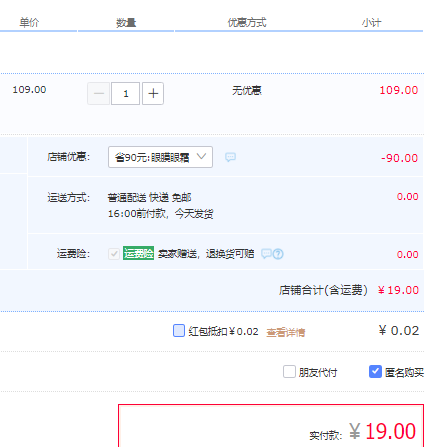This screenshot has height=447, width=439.
Task: Open the 省90元:眼膜眼霜 discount dropdown
Action: tap(160, 157)
